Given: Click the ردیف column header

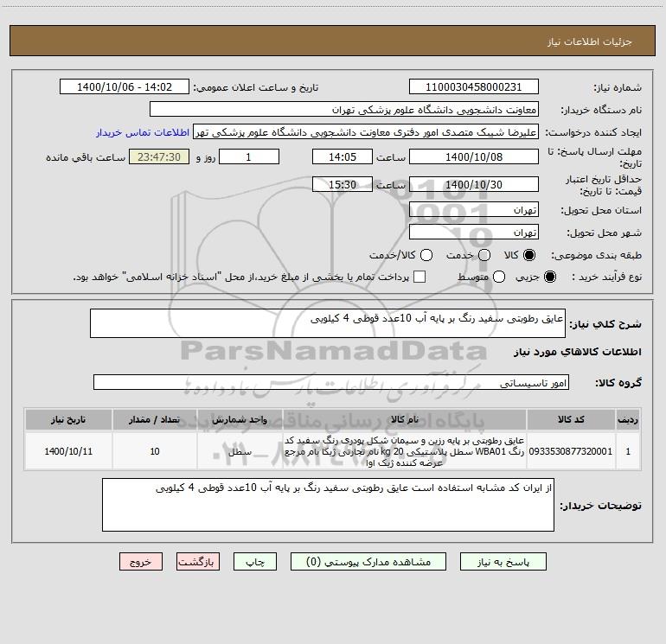Looking at the screenshot, I should click(x=628, y=419).
